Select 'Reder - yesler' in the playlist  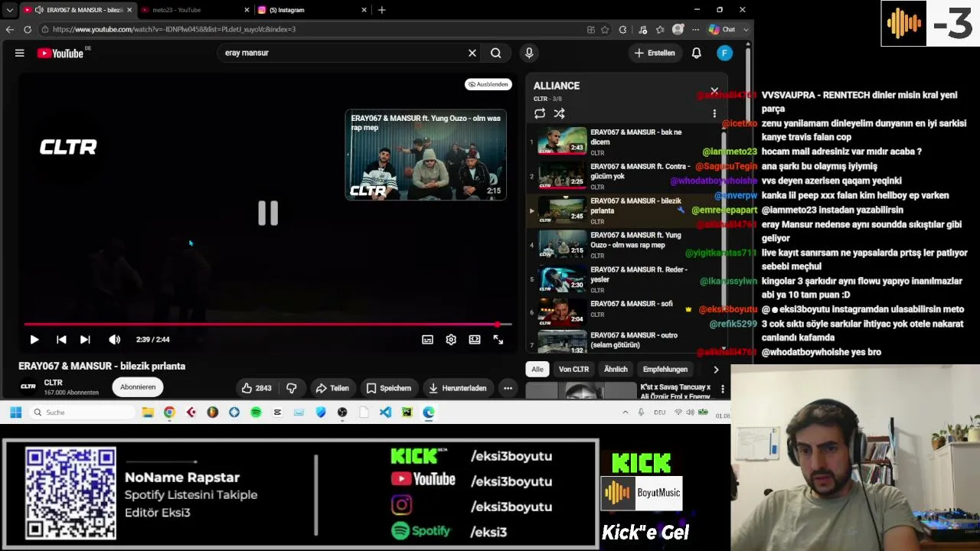[624, 279]
